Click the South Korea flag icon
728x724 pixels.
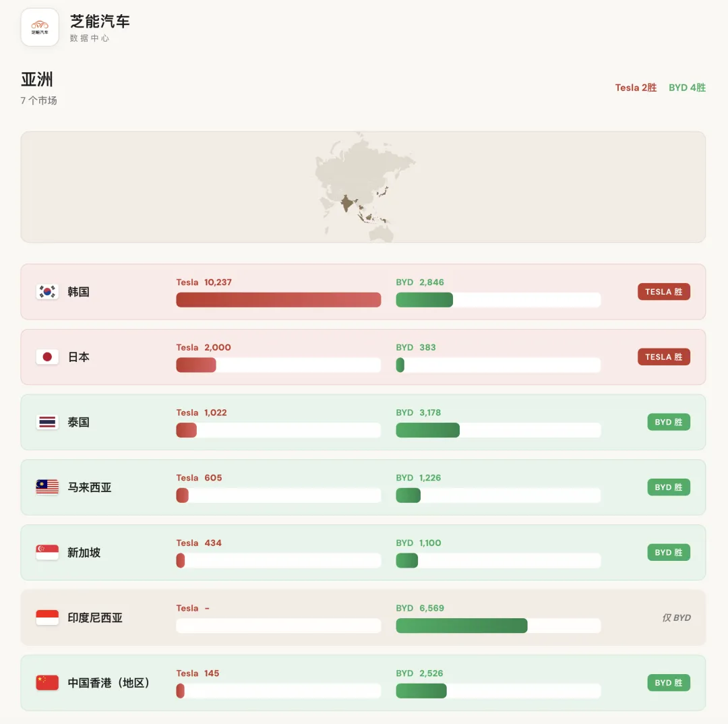(47, 292)
